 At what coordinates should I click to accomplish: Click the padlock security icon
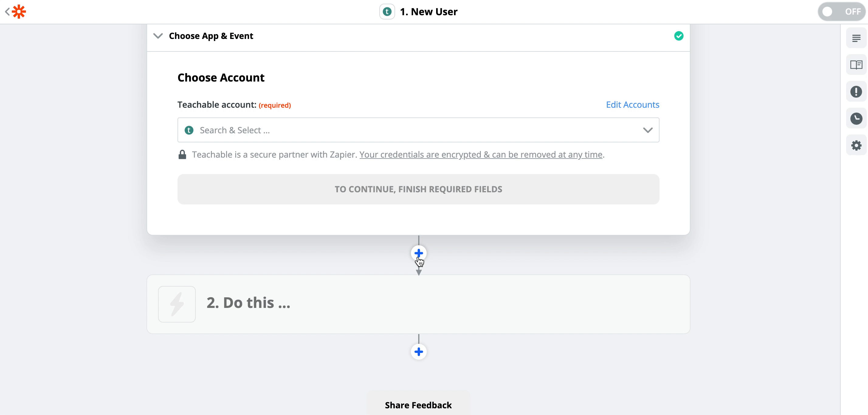point(182,155)
